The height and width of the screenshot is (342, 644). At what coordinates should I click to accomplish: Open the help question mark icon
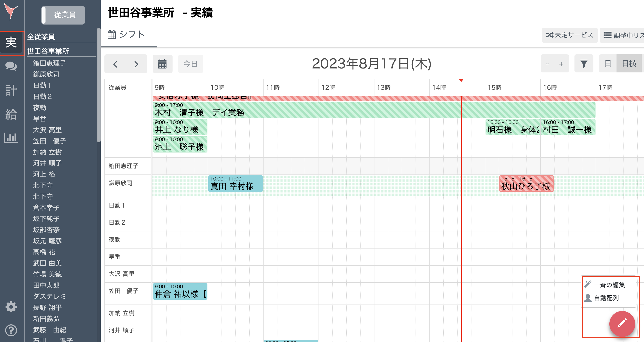tap(11, 330)
